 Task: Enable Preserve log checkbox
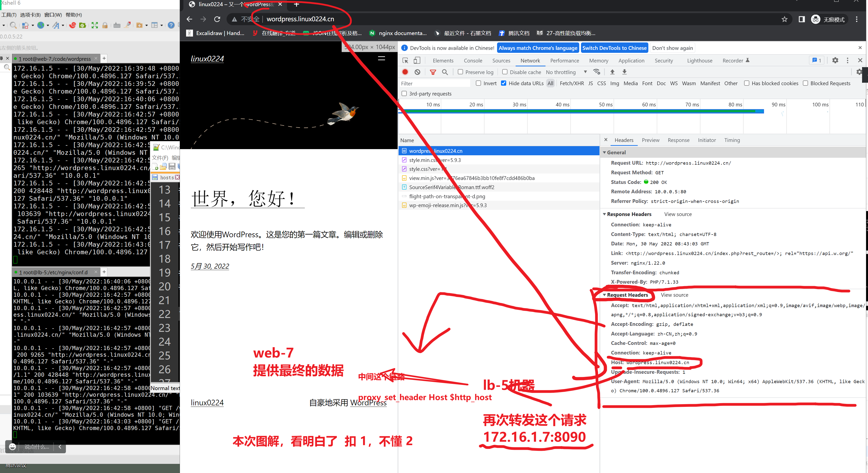(460, 72)
